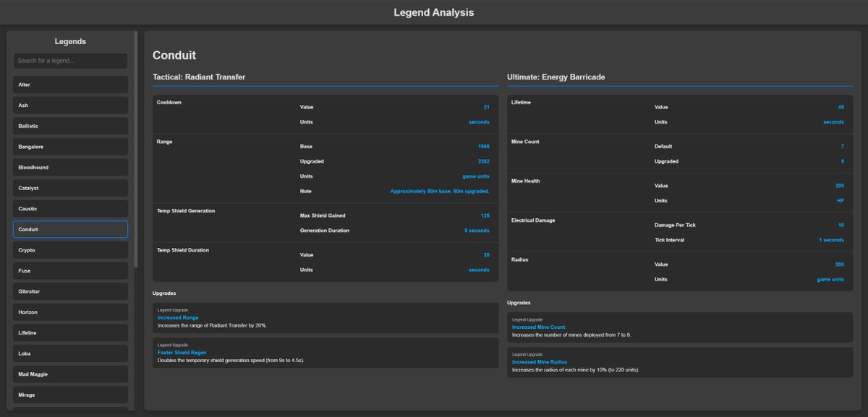Click the Legend Analysis page title
868x417 pixels.
point(434,12)
